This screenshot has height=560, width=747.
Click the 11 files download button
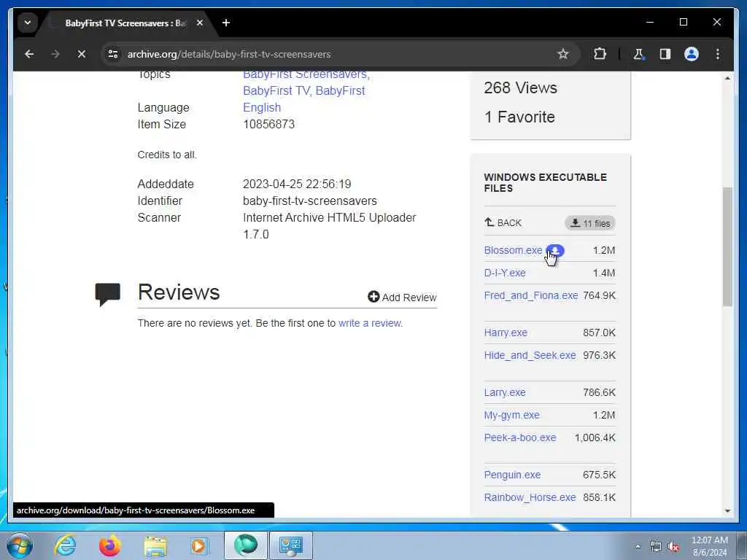[x=589, y=223]
